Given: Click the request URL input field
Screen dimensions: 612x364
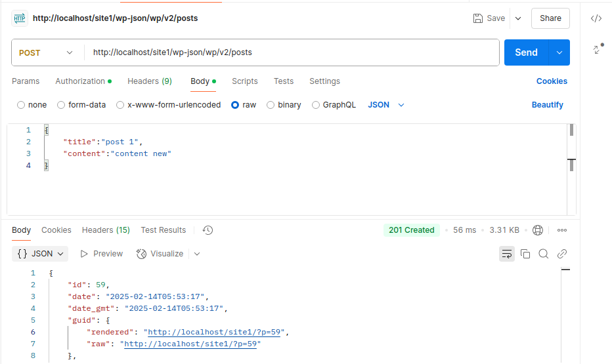Looking at the screenshot, I should tap(292, 52).
